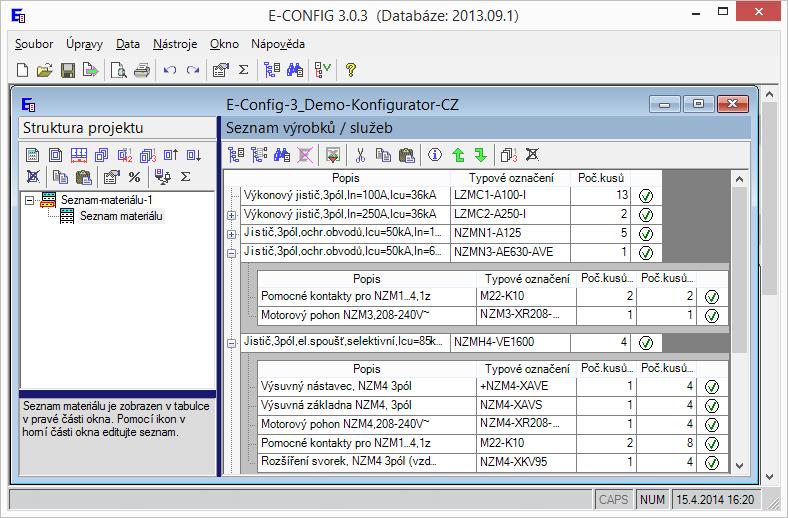Select the M22-K10 cell under NZMN3 sub-table
This screenshot has height=518, width=788.
[x=526, y=296]
